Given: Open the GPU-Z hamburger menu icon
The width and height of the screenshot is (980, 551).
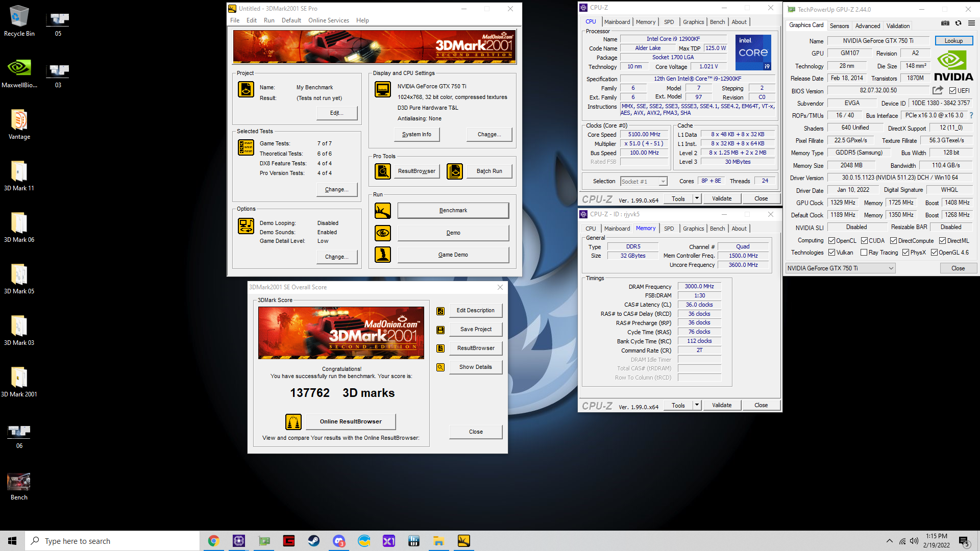Looking at the screenshot, I should (971, 23).
